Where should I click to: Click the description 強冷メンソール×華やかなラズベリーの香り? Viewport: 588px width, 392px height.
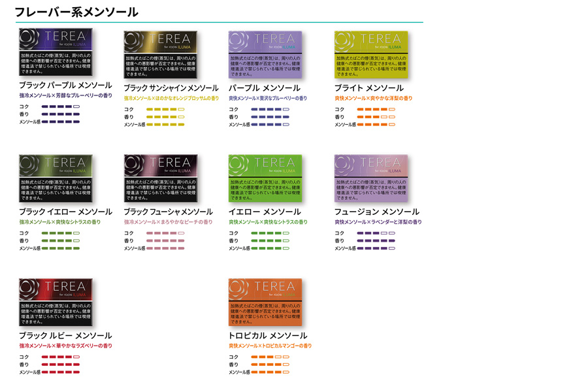65,346
